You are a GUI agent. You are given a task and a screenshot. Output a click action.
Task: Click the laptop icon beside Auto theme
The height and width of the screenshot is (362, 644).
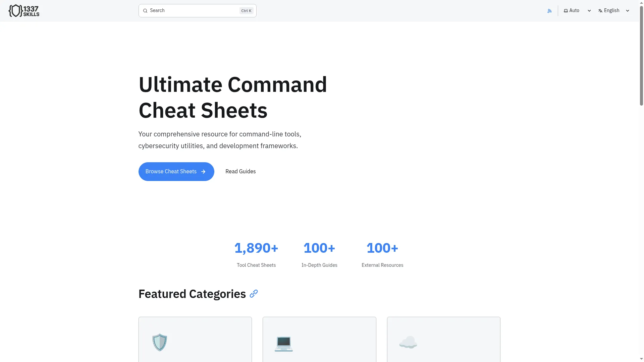(566, 11)
